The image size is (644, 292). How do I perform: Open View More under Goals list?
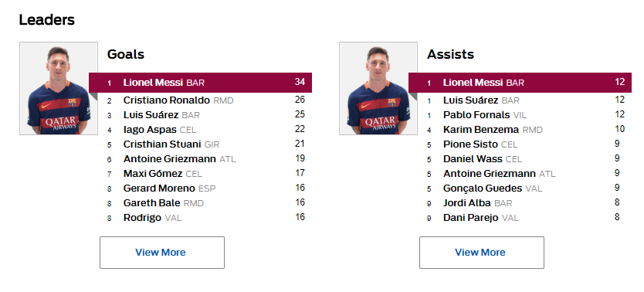162,253
